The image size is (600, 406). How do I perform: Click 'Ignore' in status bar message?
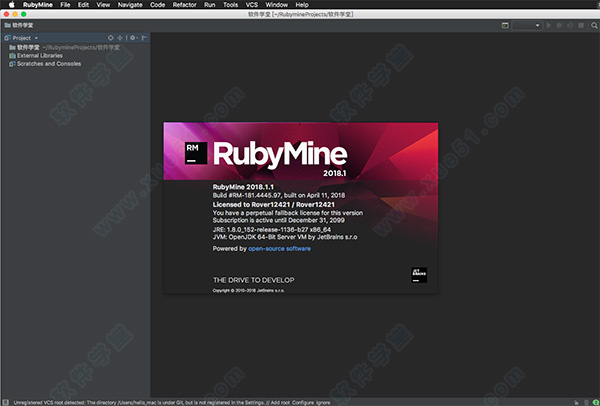(323, 403)
